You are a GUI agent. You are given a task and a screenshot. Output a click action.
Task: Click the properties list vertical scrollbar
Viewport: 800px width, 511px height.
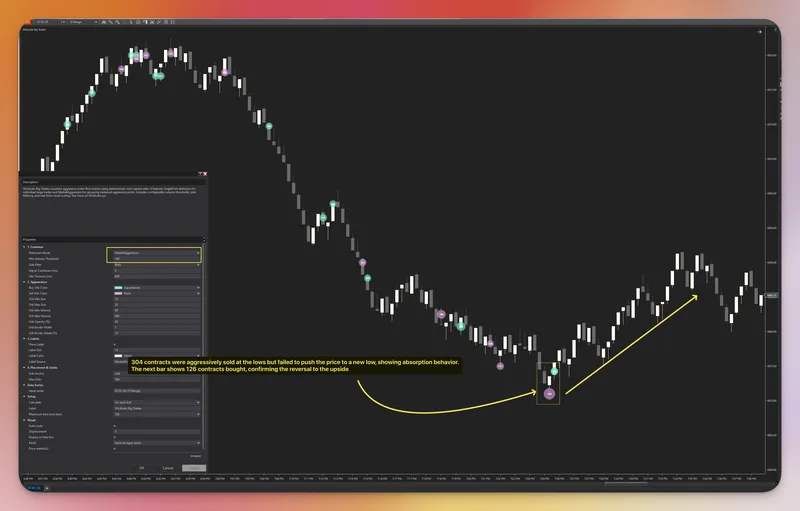(204, 347)
